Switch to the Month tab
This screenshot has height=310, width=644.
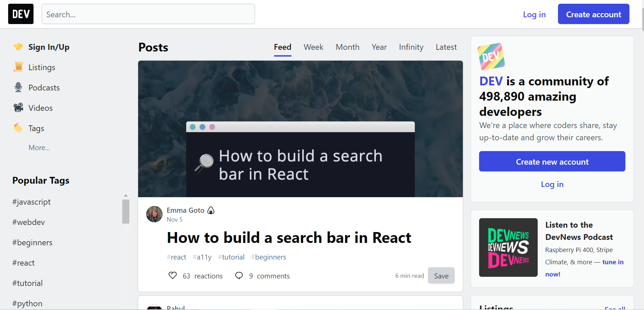pyautogui.click(x=348, y=47)
